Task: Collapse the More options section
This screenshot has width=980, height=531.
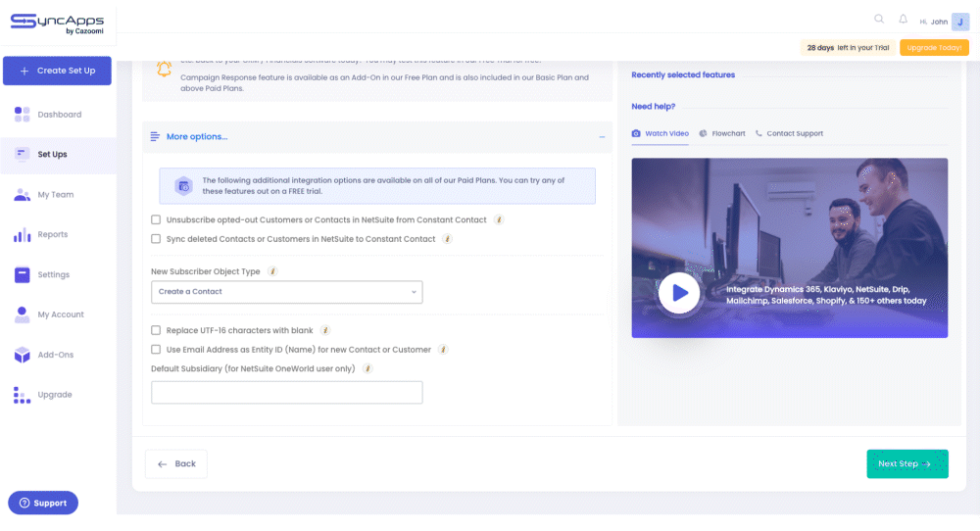Action: click(x=602, y=137)
